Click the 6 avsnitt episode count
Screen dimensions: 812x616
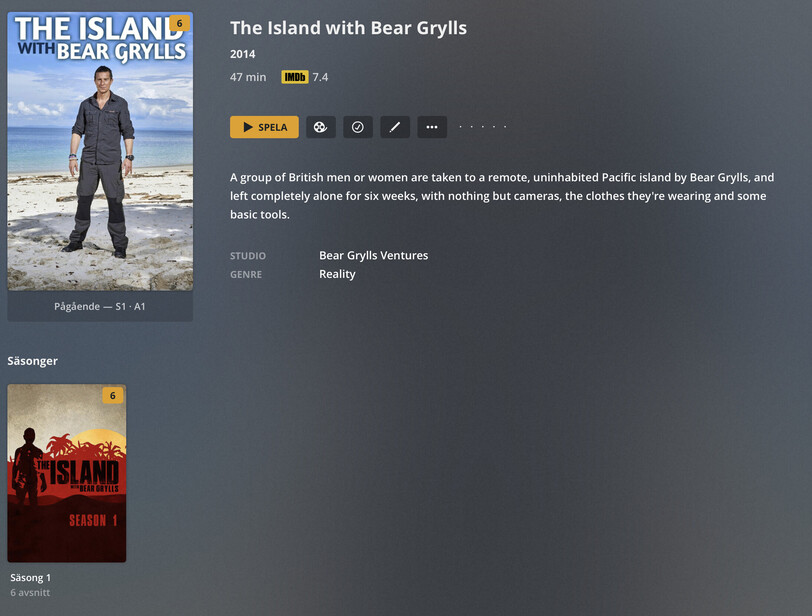click(30, 593)
